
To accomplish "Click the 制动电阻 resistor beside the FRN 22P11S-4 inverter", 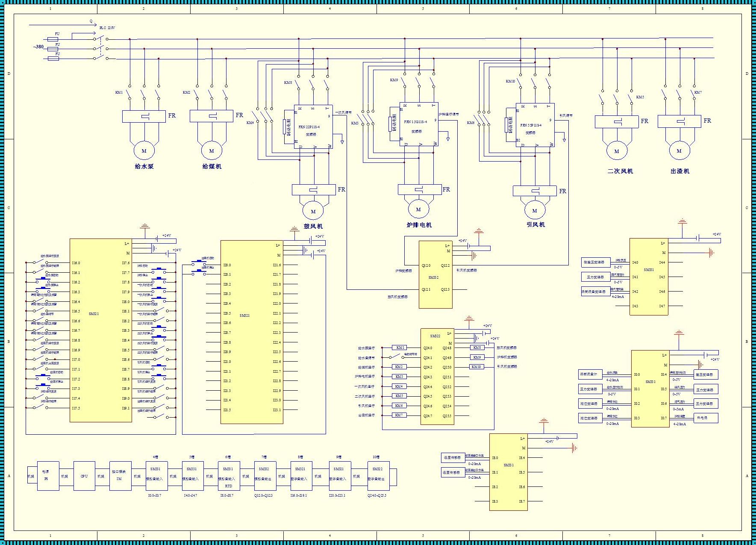I will pos(284,127).
